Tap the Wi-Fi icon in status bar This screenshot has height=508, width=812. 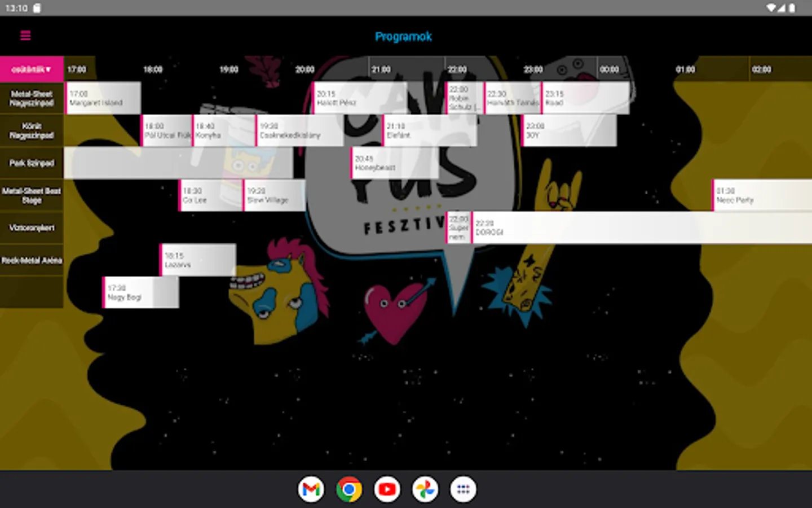click(x=771, y=8)
